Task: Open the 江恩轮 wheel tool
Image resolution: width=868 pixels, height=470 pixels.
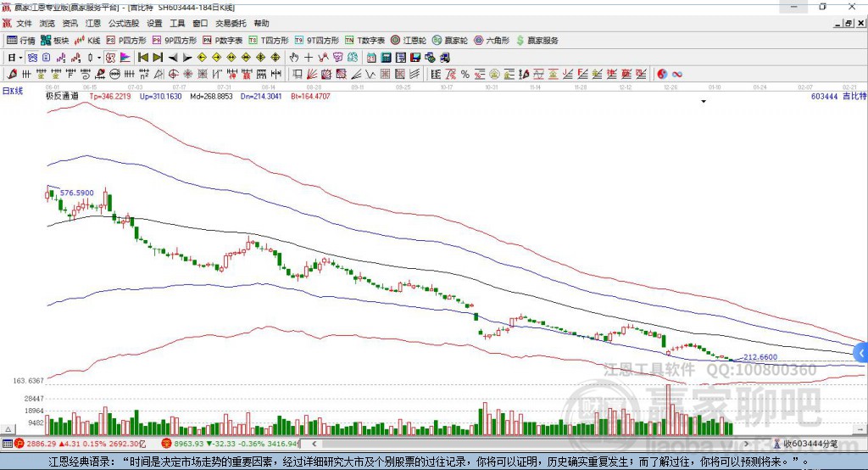Action: [409, 41]
